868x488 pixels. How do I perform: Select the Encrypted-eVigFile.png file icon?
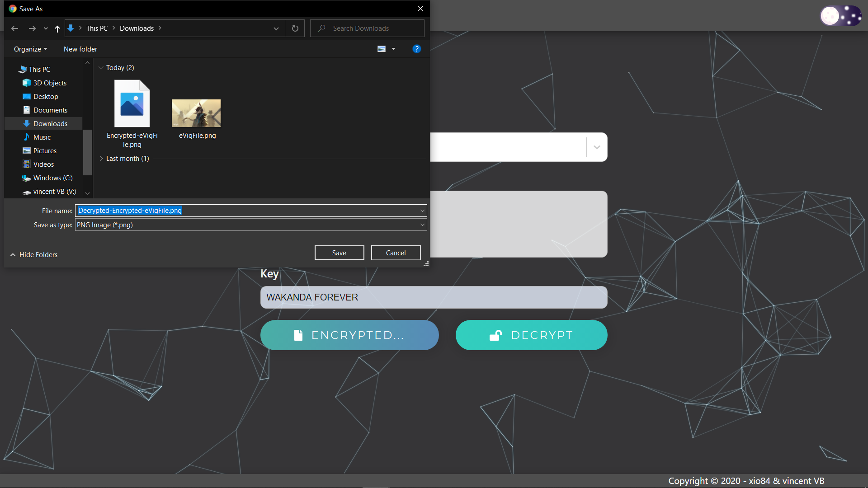tap(132, 104)
